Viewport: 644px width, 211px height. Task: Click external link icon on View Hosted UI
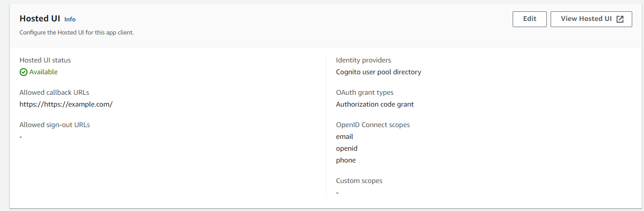click(x=620, y=19)
